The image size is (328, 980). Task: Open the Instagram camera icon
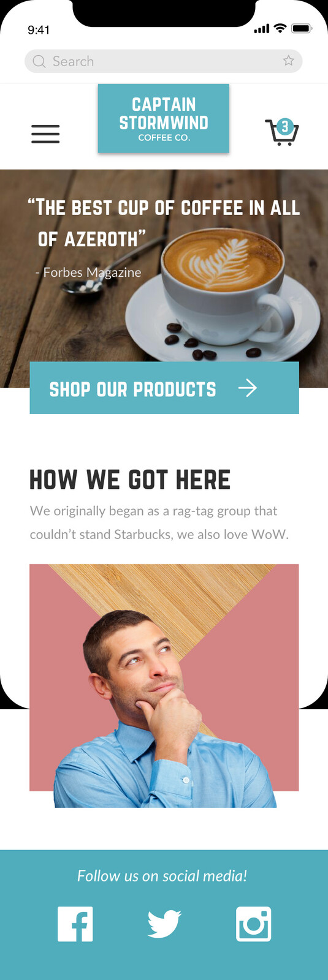click(x=253, y=924)
